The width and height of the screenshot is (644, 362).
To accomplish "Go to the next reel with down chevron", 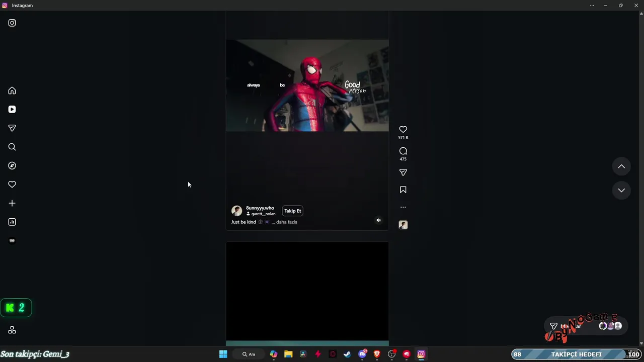I will 621,190.
